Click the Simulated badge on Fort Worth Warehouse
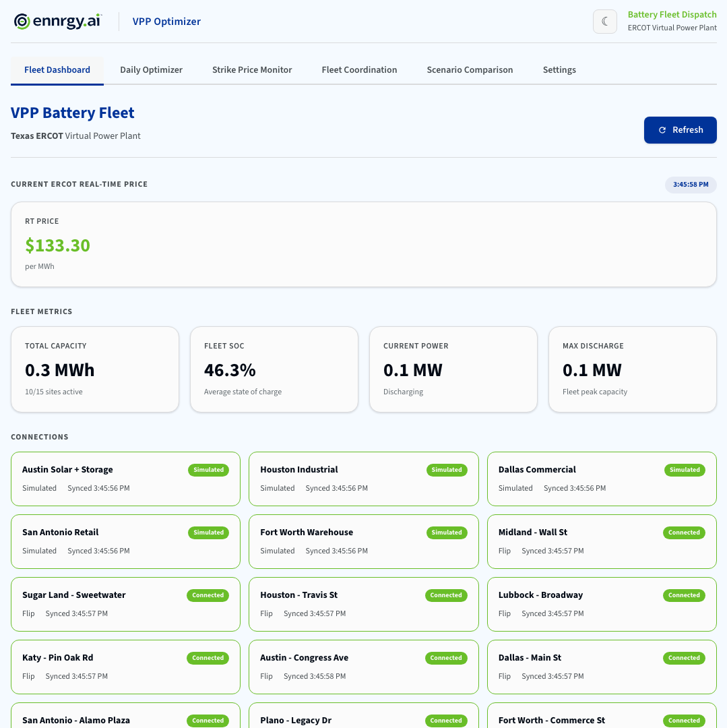Viewport: 727px width, 728px height. click(x=447, y=533)
